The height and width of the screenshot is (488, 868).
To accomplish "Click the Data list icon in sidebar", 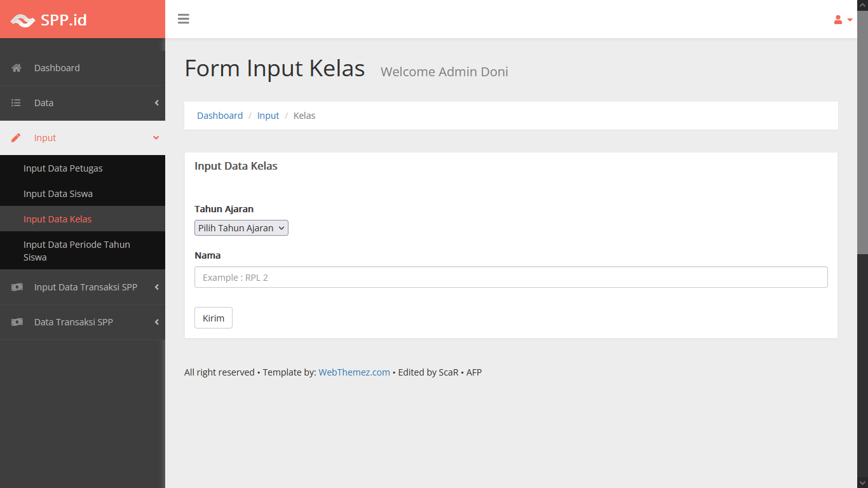I will (x=17, y=103).
